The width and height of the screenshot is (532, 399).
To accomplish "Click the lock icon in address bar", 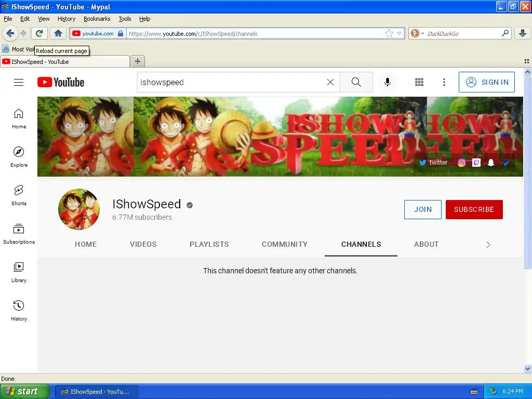I will (121, 33).
